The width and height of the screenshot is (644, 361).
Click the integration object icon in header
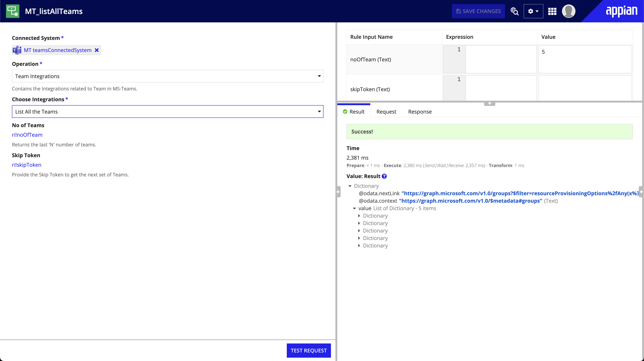[12, 11]
